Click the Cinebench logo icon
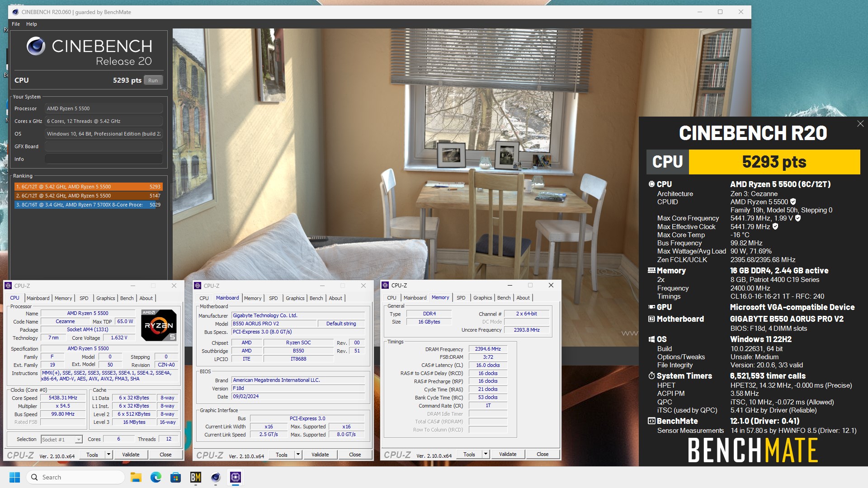868x488 pixels. [36, 46]
